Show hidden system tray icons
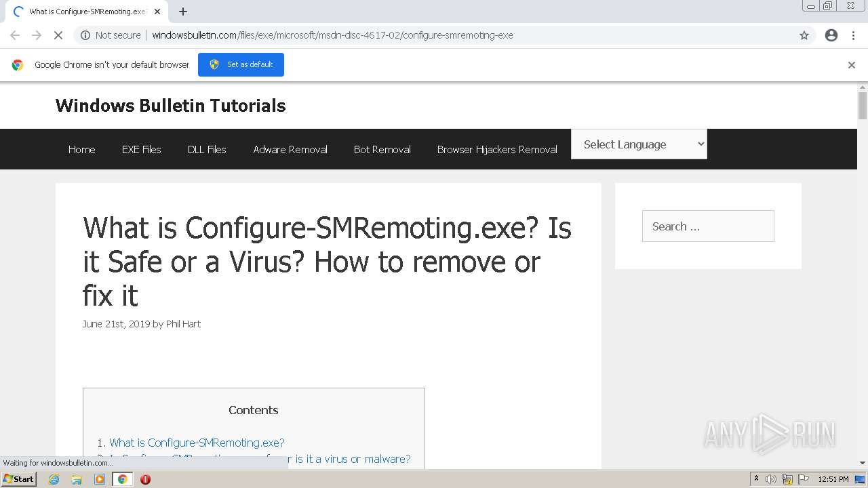 [756, 479]
